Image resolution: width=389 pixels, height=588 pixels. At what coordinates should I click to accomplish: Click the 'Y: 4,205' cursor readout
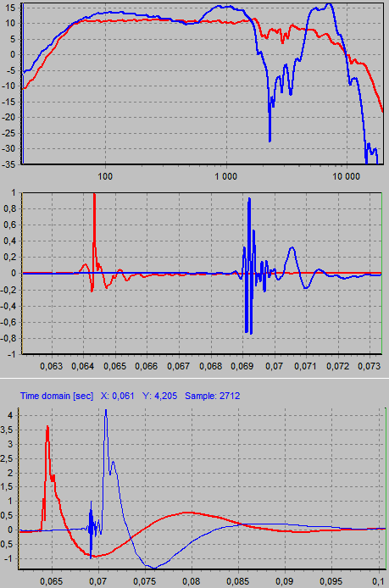coord(160,396)
